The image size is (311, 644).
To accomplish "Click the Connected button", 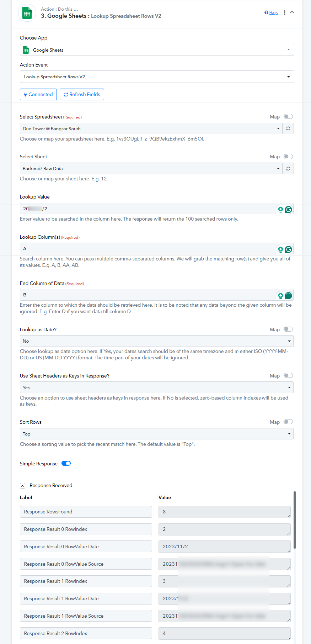I will point(38,94).
